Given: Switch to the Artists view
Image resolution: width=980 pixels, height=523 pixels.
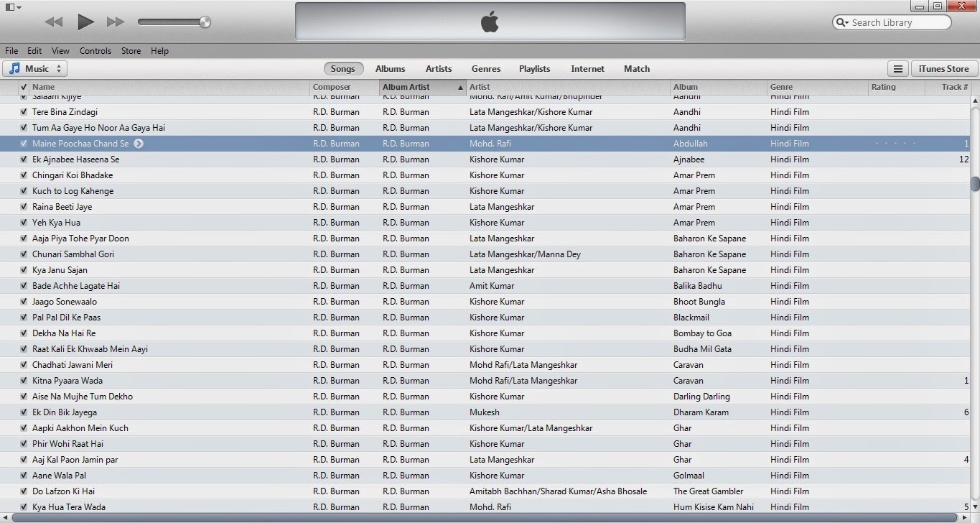Looking at the screenshot, I should coord(439,69).
